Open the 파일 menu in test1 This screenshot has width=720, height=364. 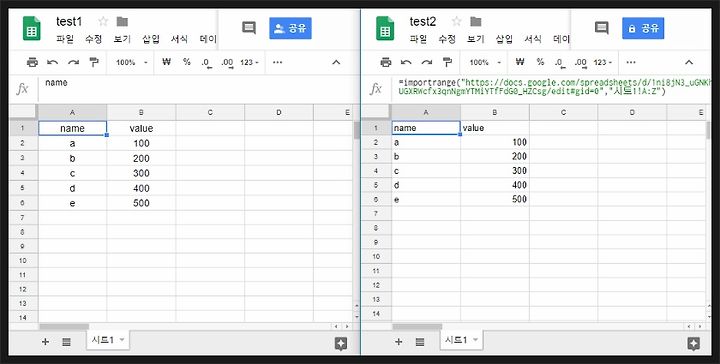point(65,39)
